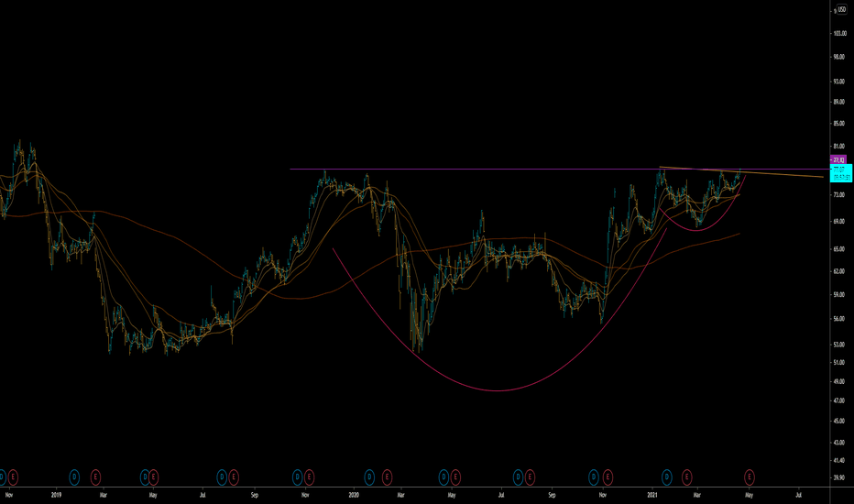
Task: Click the 2021 year label on time axis
Action: click(651, 495)
